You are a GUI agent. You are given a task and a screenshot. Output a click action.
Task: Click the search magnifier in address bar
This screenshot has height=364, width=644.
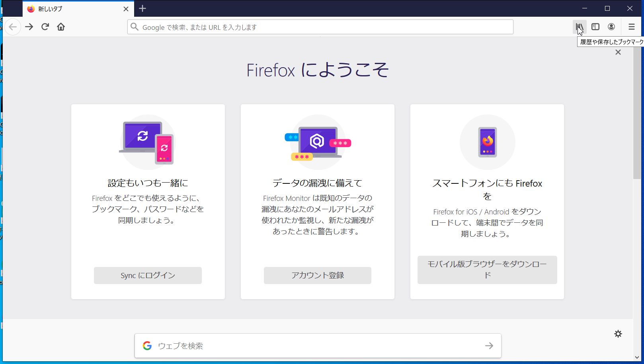coord(135,27)
